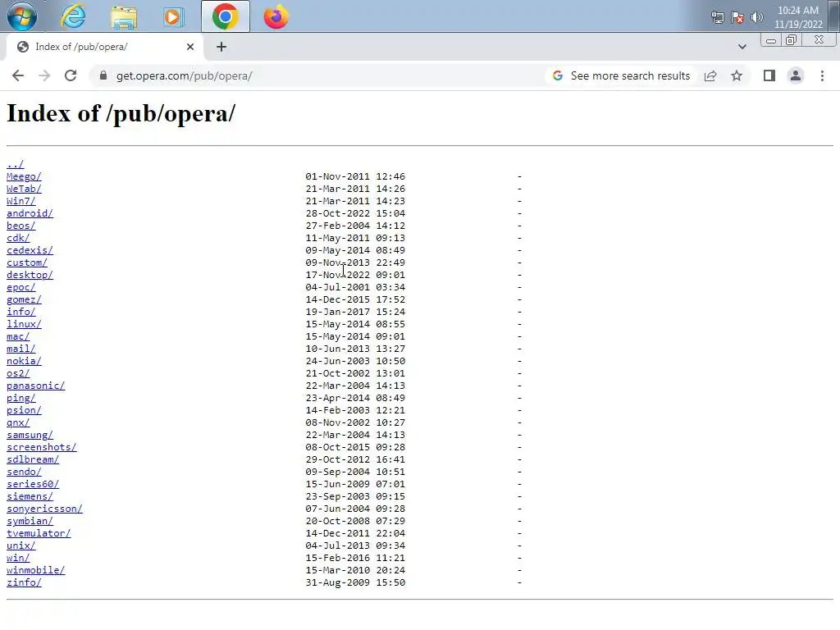Go forward with the forward arrow

click(44, 76)
